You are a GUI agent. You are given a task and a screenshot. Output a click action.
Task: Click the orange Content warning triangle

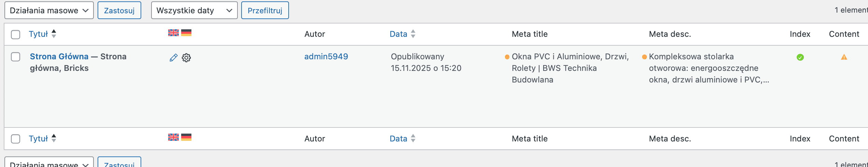(844, 57)
